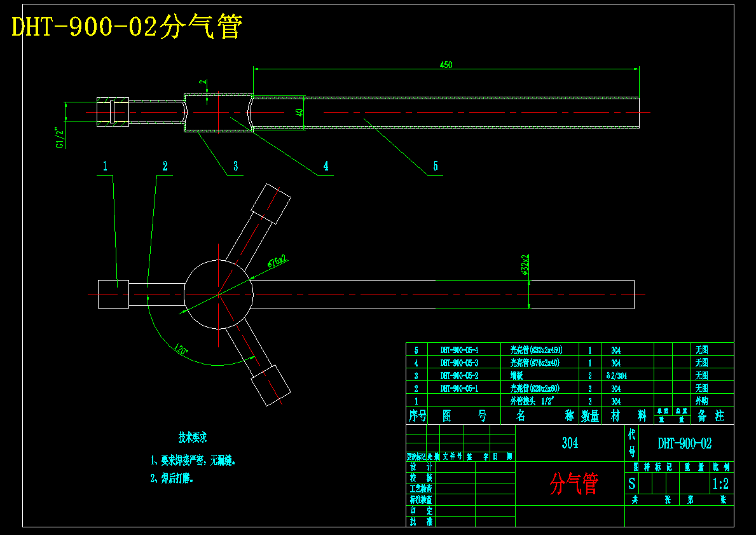Select the 450 length dimension text
756x535 pixels.
tap(446, 65)
